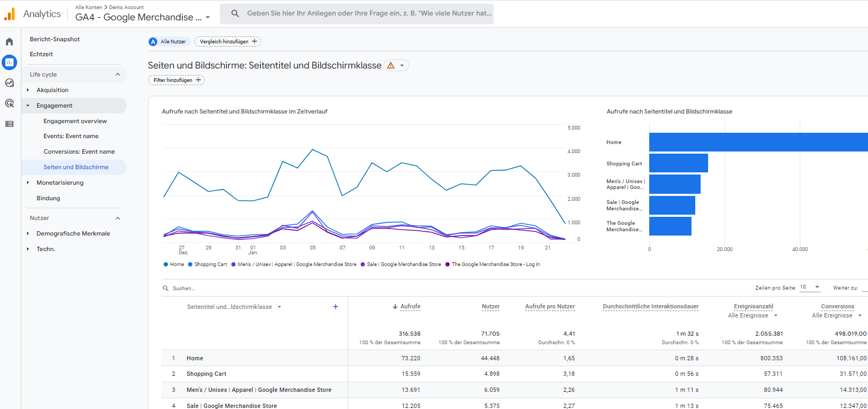Screen dimensions: 868x409
Task: Open Zeilen pro Seite dropdown
Action: (x=810, y=287)
